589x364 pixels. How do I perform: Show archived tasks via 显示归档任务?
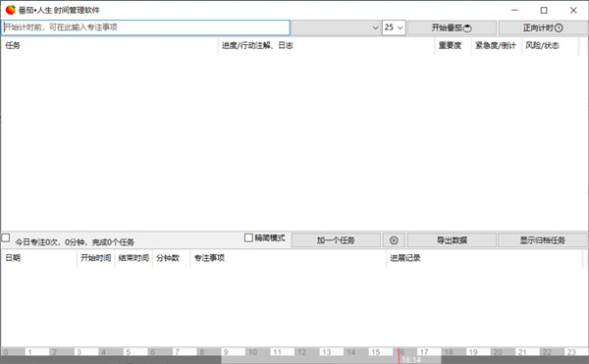tap(543, 240)
